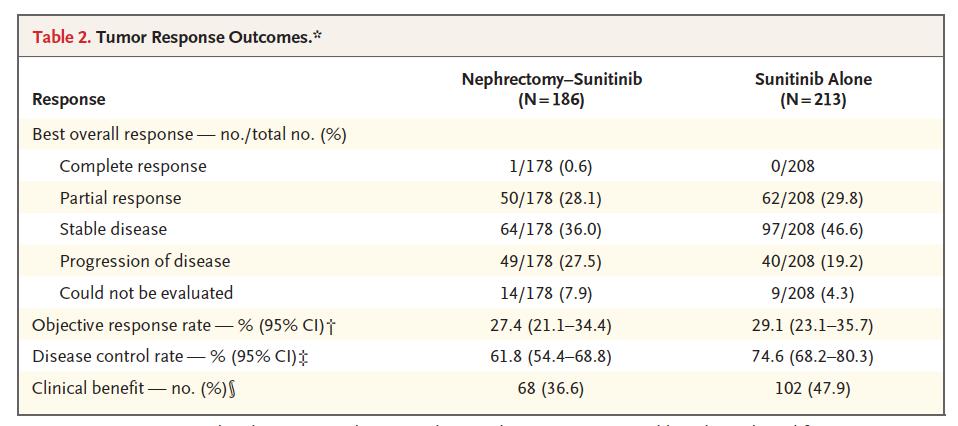Viewport: 958px width, 426px height.
Task: Select the "Progression of disease" row label
Action: [144, 261]
